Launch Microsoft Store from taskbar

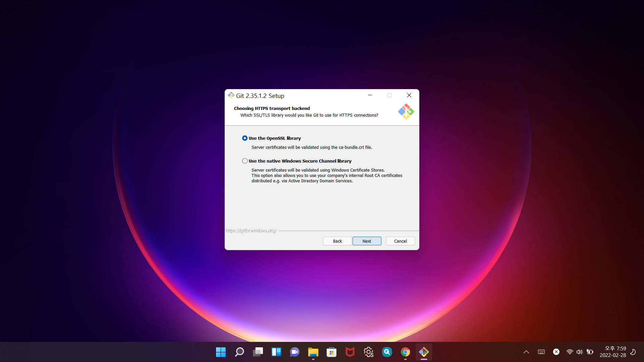(331, 352)
